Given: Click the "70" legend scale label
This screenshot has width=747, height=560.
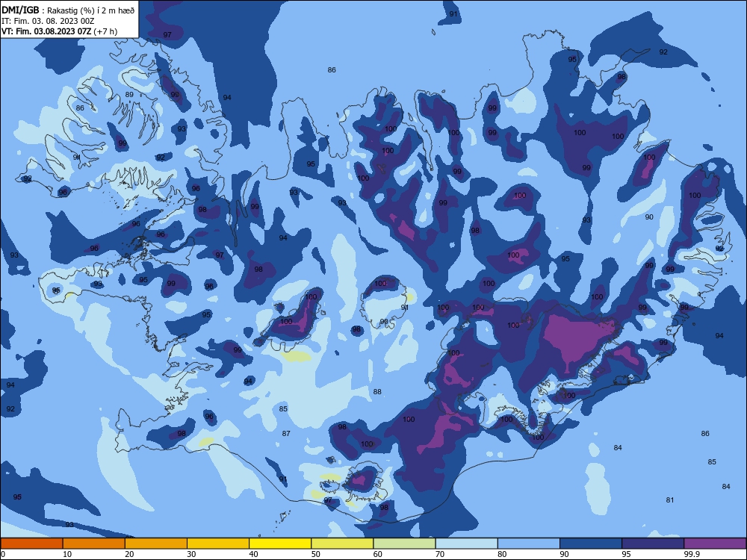Looking at the screenshot, I should tap(440, 554).
